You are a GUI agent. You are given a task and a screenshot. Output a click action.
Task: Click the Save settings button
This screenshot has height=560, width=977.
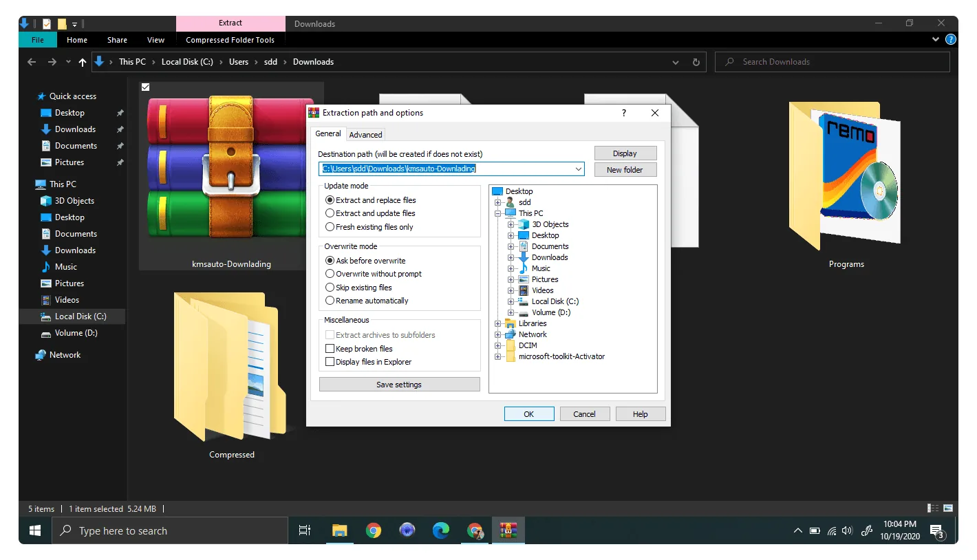point(399,385)
